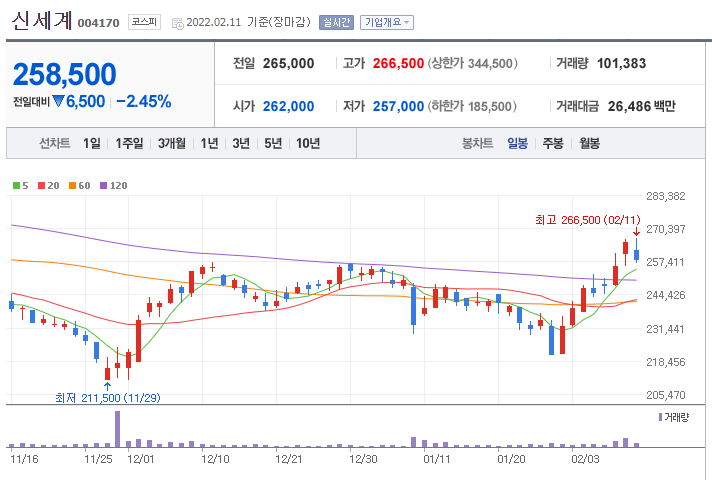Click the 코스피 market badge

click(144, 22)
